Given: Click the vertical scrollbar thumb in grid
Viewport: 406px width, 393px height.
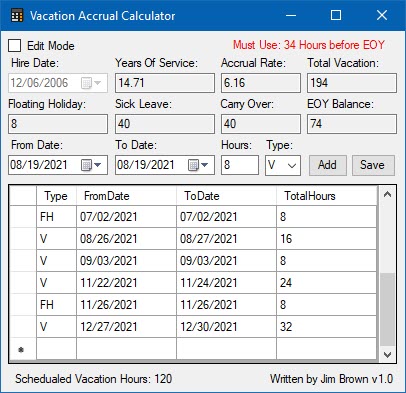Looking at the screenshot, I should point(387,310).
